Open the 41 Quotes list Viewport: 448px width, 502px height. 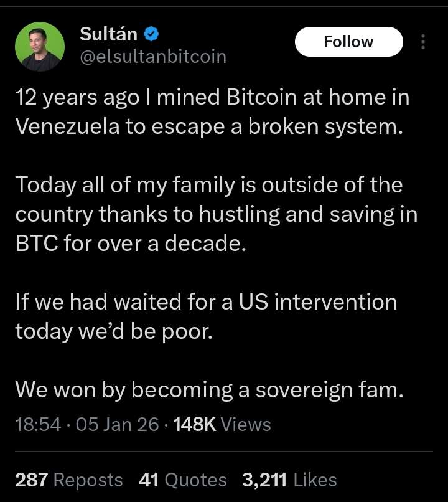183,480
